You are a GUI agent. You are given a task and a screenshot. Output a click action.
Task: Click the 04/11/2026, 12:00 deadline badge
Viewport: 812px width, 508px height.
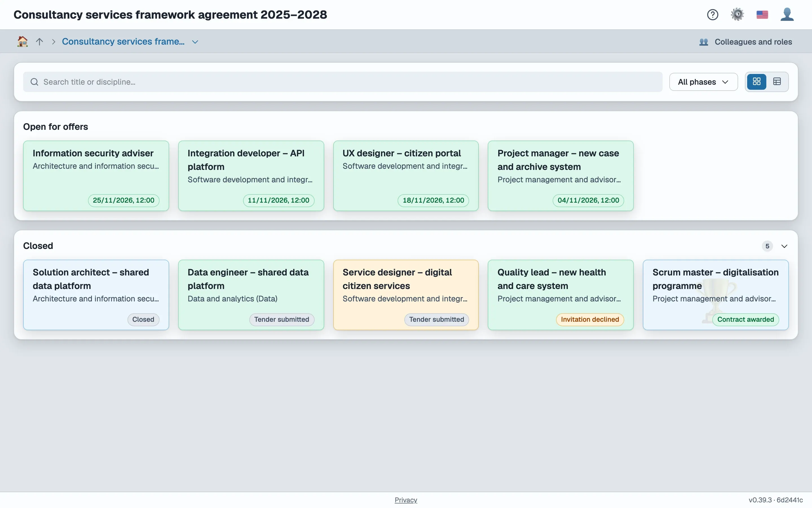point(588,201)
